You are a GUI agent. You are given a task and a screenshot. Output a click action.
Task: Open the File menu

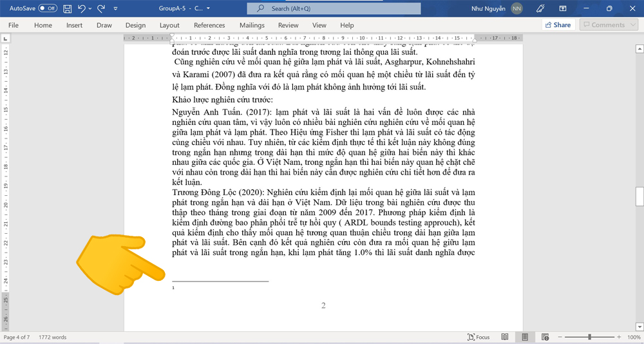tap(14, 25)
